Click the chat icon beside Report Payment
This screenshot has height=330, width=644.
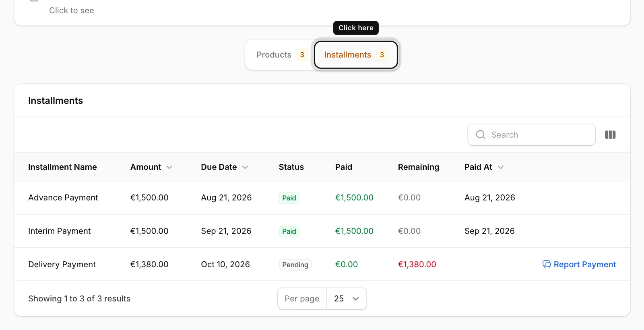[547, 264]
